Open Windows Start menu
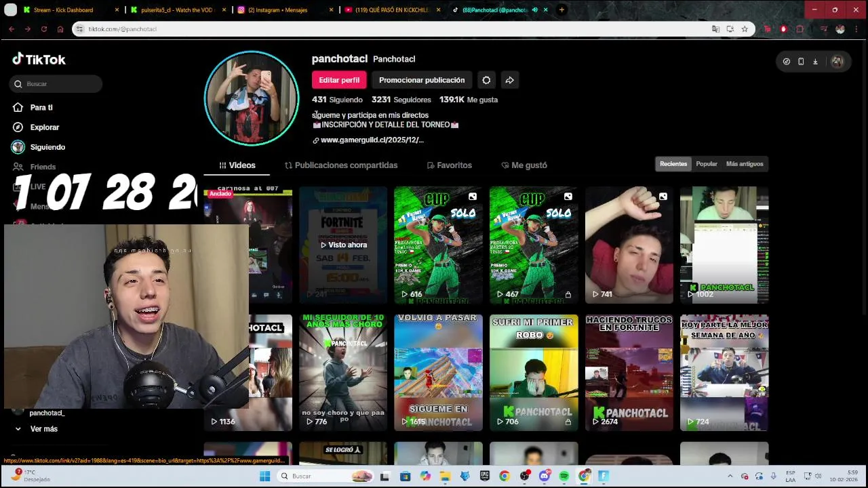The width and height of the screenshot is (868, 488). click(x=264, y=476)
